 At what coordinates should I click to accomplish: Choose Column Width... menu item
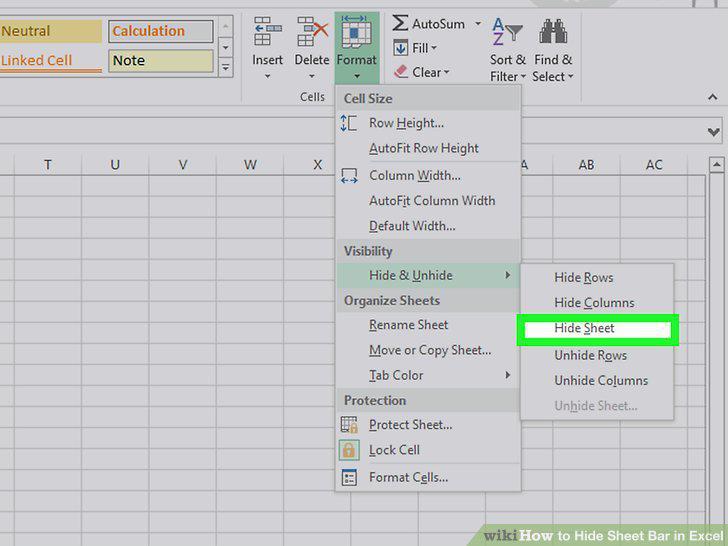tap(428, 176)
